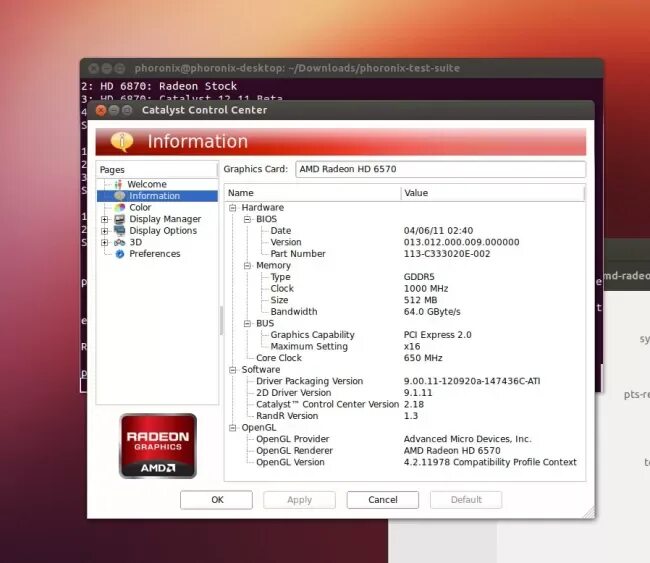
Task: Open the 3D page
Action: [136, 242]
